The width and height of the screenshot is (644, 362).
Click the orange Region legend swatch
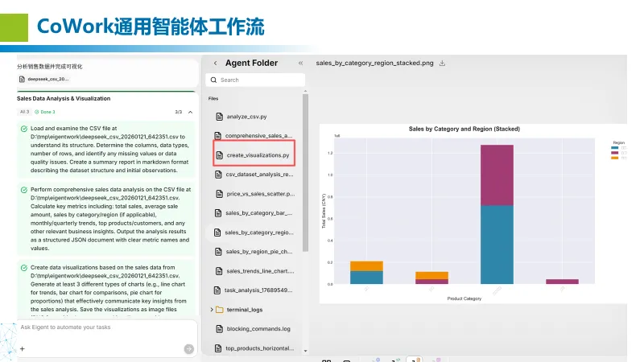614,158
